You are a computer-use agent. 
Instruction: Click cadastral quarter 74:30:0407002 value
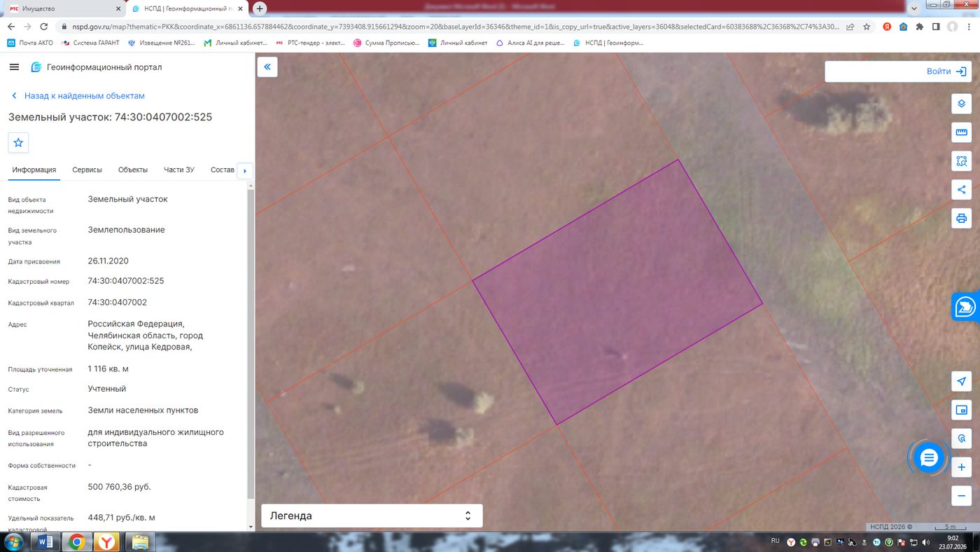[x=118, y=303]
